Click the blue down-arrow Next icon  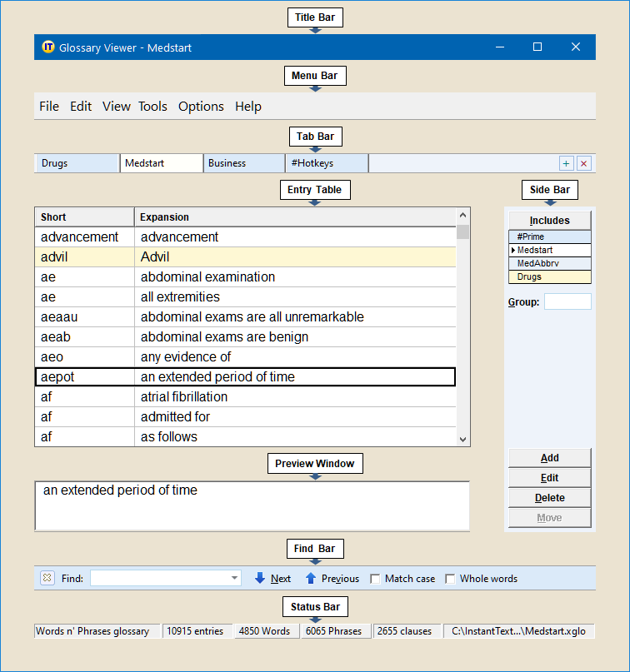[x=260, y=578]
